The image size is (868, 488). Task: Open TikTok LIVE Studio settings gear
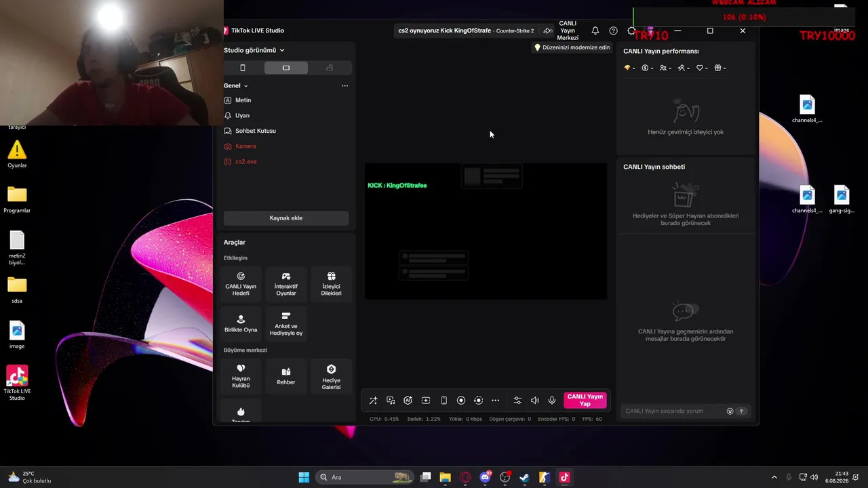631,30
